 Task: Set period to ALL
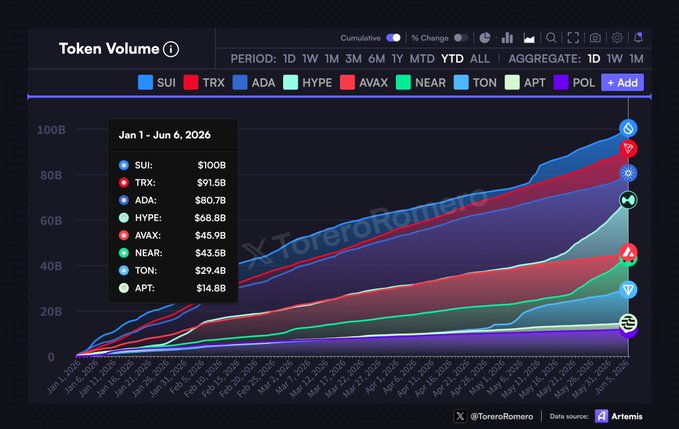(480, 59)
